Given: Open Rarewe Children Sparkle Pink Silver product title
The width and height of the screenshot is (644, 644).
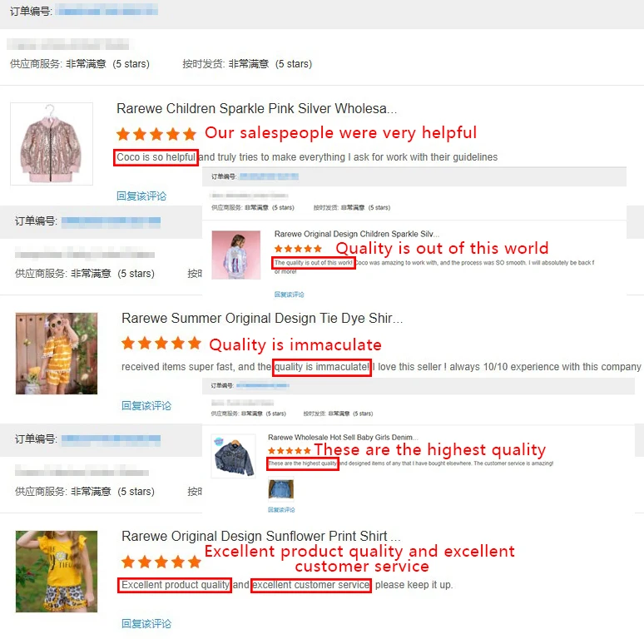Looking at the screenshot, I should (x=257, y=108).
